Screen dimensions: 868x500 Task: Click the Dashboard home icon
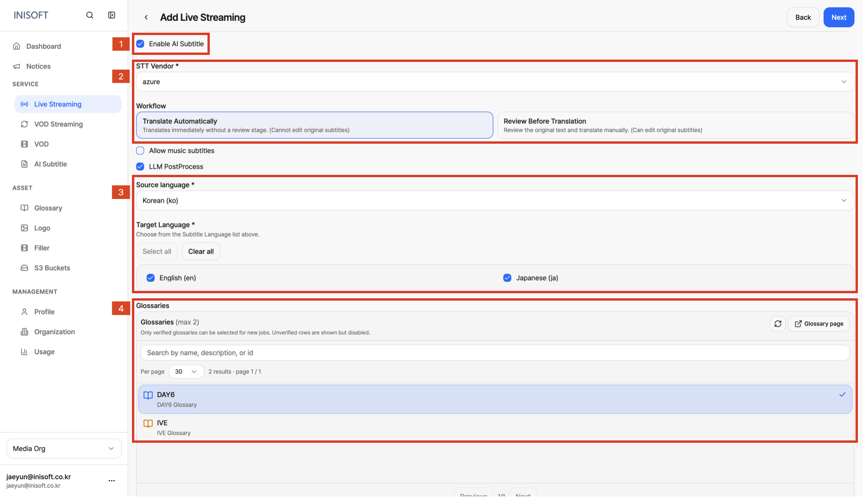point(16,46)
